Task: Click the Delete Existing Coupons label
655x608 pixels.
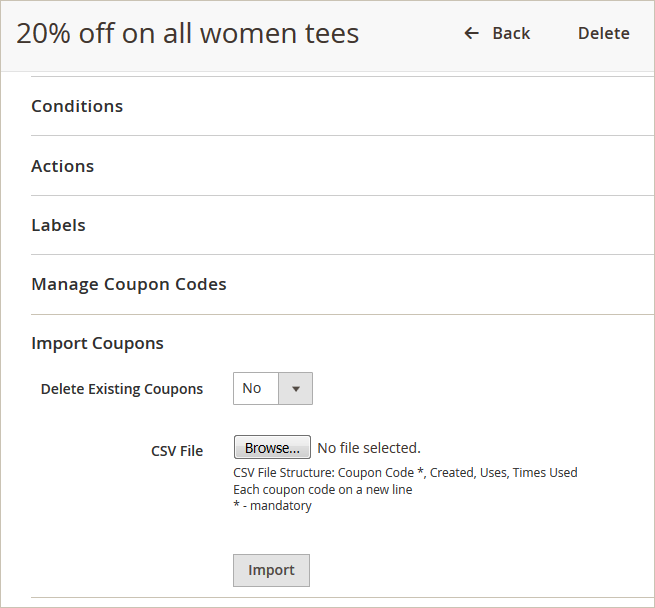Action: 122,389
